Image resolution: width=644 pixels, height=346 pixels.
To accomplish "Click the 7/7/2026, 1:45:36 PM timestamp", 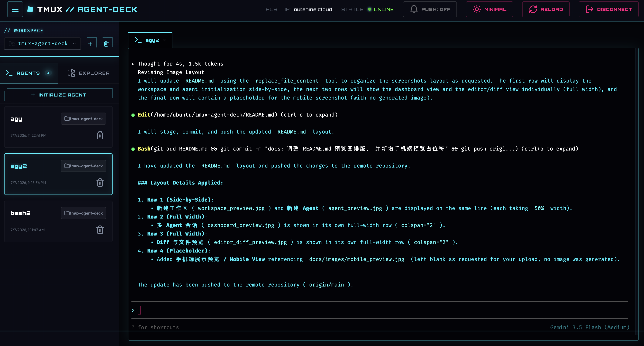I will (x=28, y=183).
